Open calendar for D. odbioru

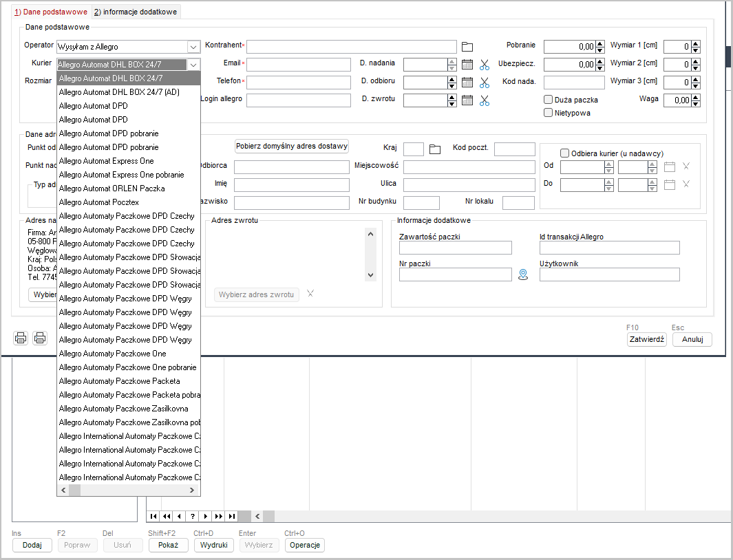coord(467,83)
